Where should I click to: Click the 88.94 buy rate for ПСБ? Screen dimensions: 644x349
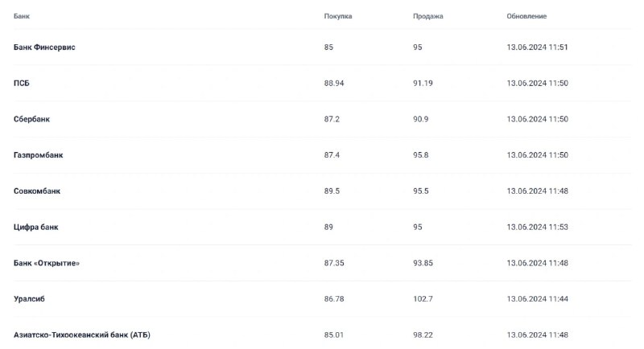[334, 84]
